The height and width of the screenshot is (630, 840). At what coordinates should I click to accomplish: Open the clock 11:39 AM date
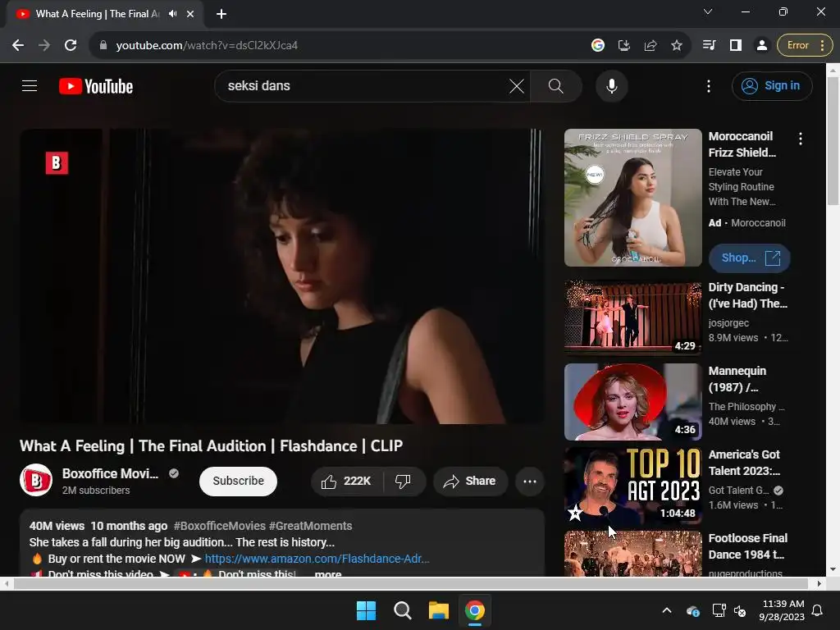click(782, 610)
